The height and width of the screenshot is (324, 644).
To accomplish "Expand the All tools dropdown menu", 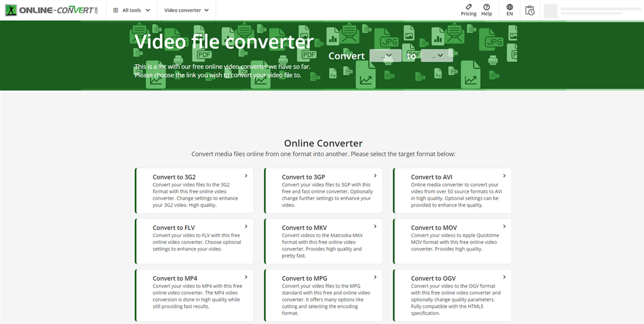I will 132,10.
